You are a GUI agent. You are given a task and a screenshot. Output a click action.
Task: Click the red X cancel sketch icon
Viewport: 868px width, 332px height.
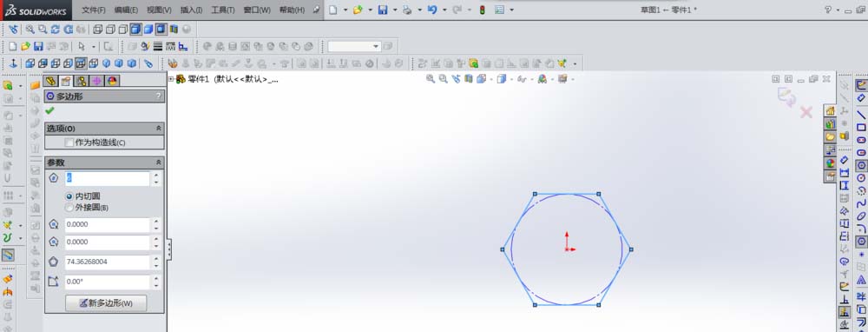tap(806, 112)
